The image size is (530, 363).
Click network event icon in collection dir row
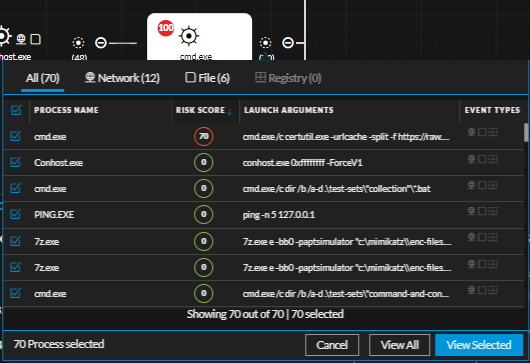(471, 185)
